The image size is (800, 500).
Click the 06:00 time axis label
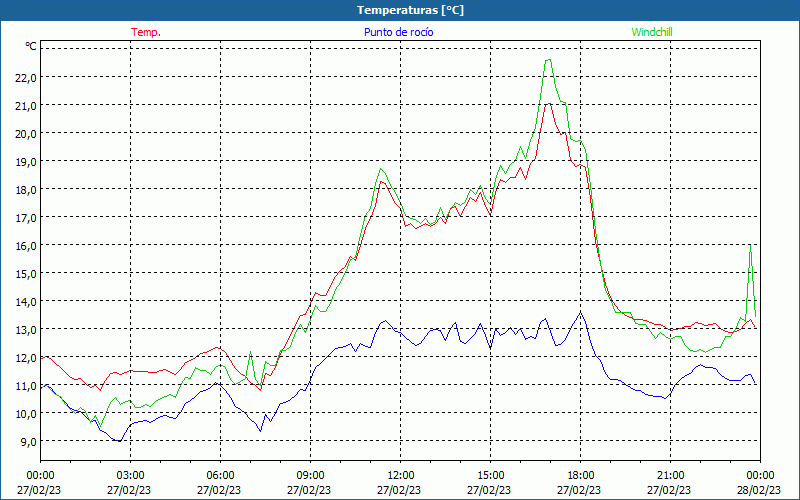(x=220, y=476)
